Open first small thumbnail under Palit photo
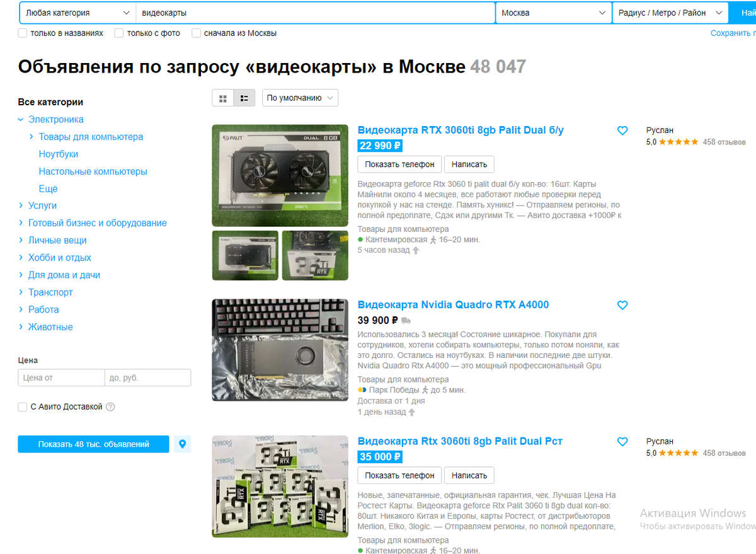Screen dimensions: 756x554 [246, 255]
